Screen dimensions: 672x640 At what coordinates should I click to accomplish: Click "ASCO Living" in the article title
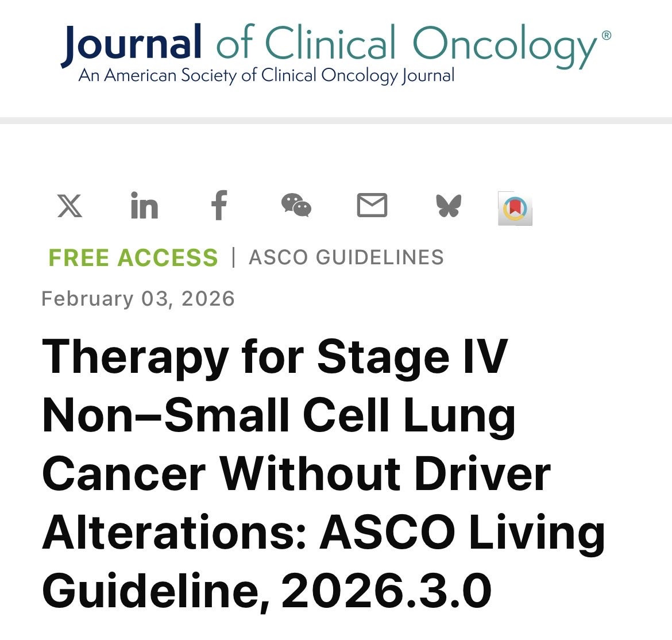462,533
